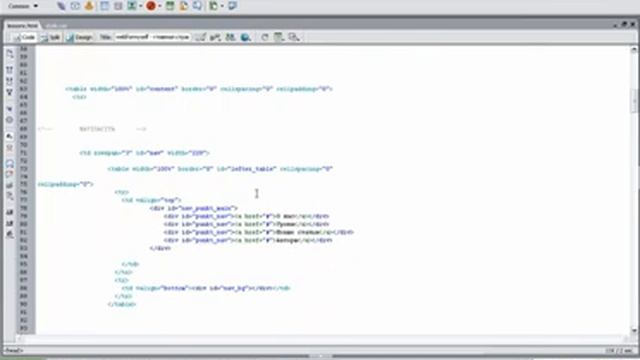Viewport: 640px width, 360px height.
Task: Insert a Table from the Common bar
Action: tap(104, 6)
